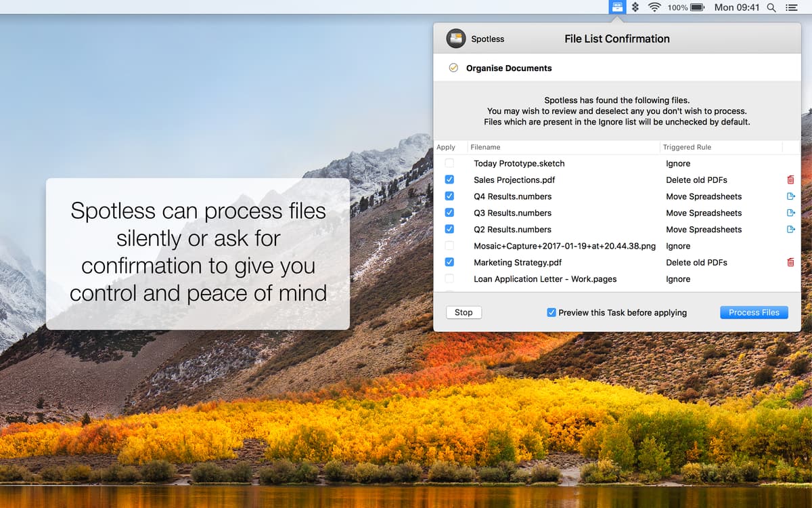
Task: Click the Wi-Fi icon in the menu bar
Action: (x=654, y=7)
